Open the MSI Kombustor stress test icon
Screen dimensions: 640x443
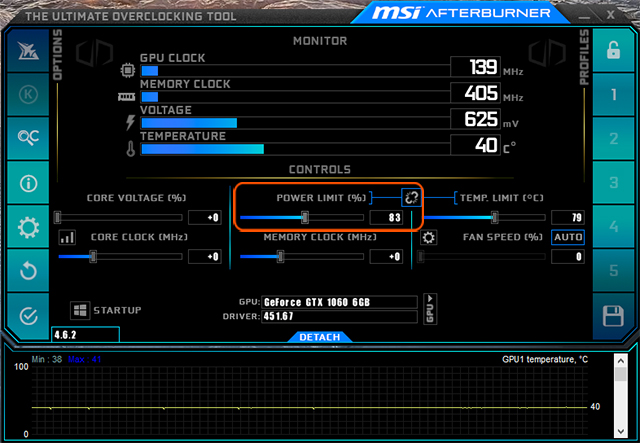click(x=28, y=95)
